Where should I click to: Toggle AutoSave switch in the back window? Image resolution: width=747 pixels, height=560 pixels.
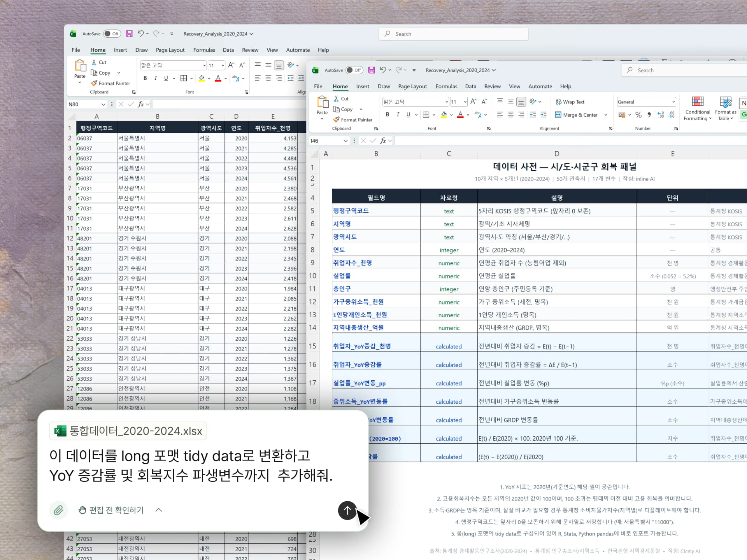[112, 34]
